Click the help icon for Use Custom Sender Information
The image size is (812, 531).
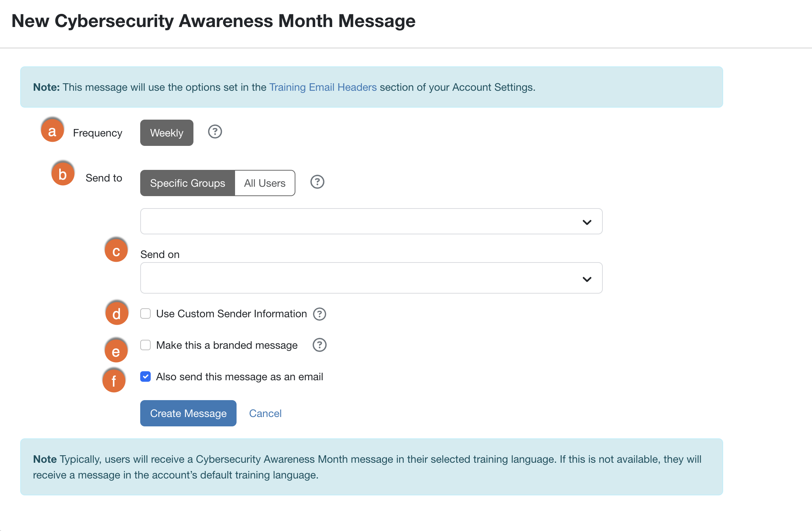319,314
